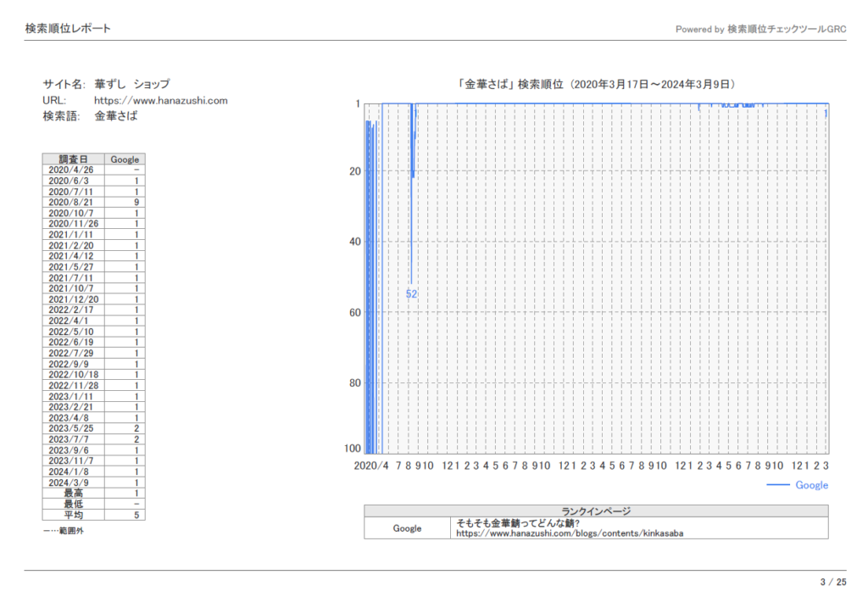Image resolution: width=868 pixels, height=597 pixels.
Task: Click the Google cell in ランクインページ table
Action: [x=408, y=528]
